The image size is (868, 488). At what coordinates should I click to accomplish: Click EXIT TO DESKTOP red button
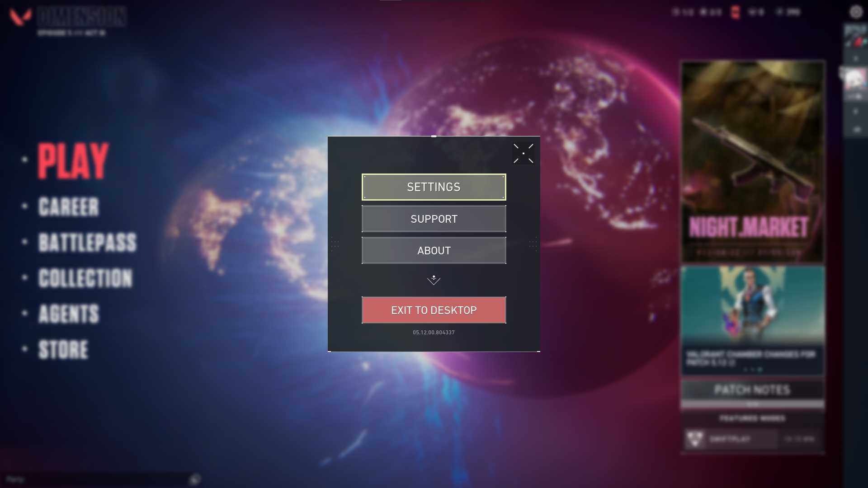(434, 310)
